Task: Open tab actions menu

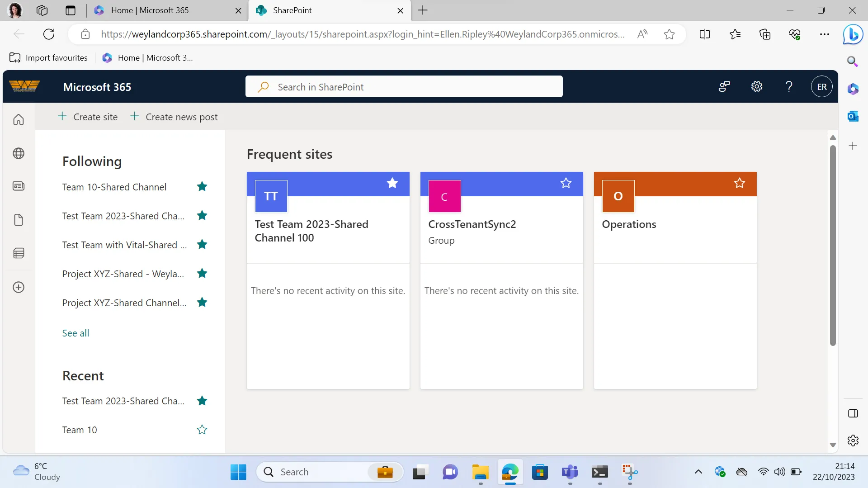Action: coord(71,10)
